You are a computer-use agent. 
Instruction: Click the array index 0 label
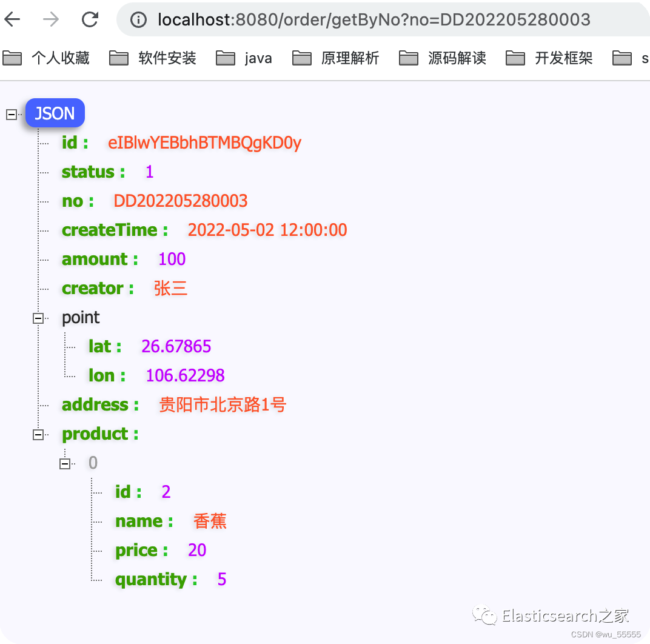coord(93,463)
